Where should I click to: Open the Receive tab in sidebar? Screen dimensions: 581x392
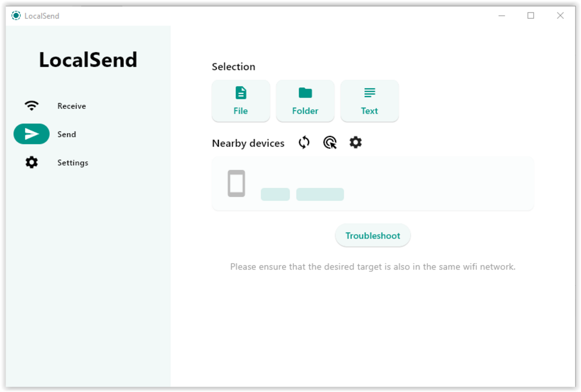(x=55, y=106)
